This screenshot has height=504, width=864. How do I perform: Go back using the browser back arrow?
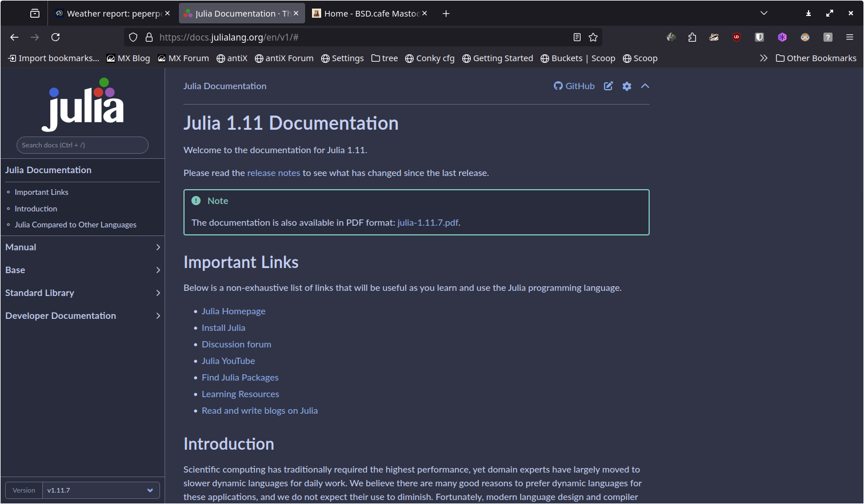coord(14,37)
